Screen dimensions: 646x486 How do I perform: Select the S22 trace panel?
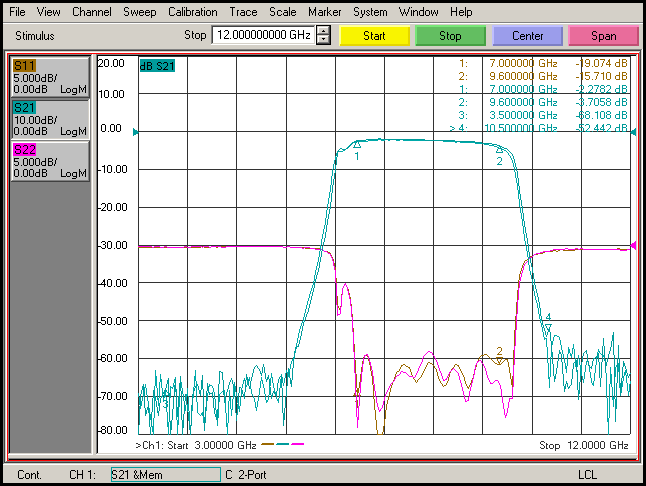50,161
